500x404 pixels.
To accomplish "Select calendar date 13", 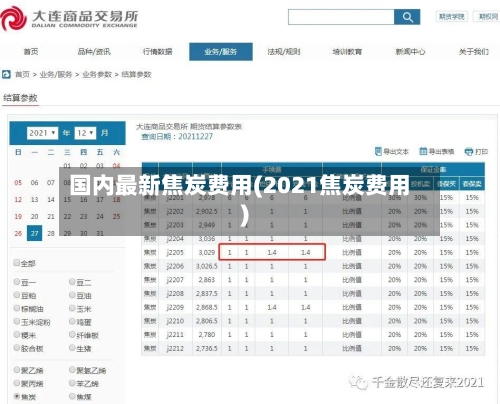I will click(34, 199).
